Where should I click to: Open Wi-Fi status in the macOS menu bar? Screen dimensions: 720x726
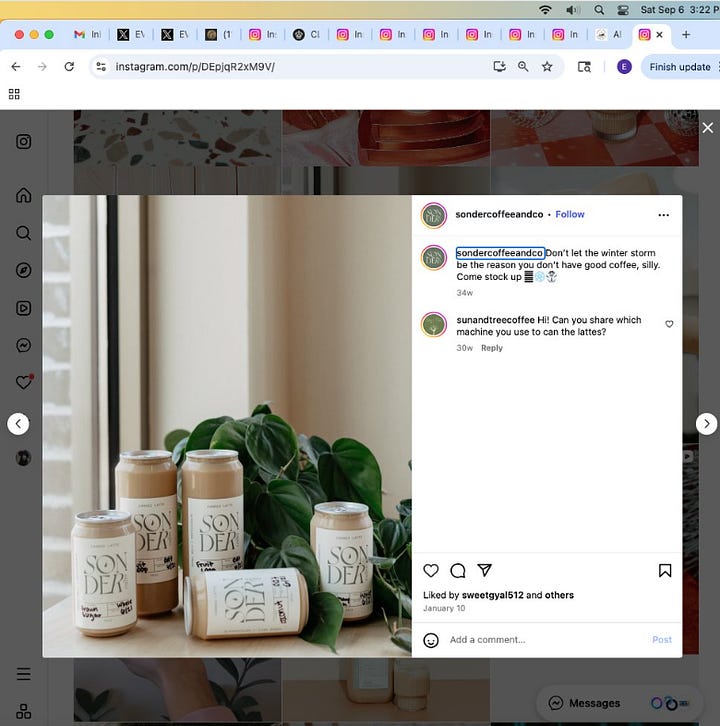tap(545, 9)
